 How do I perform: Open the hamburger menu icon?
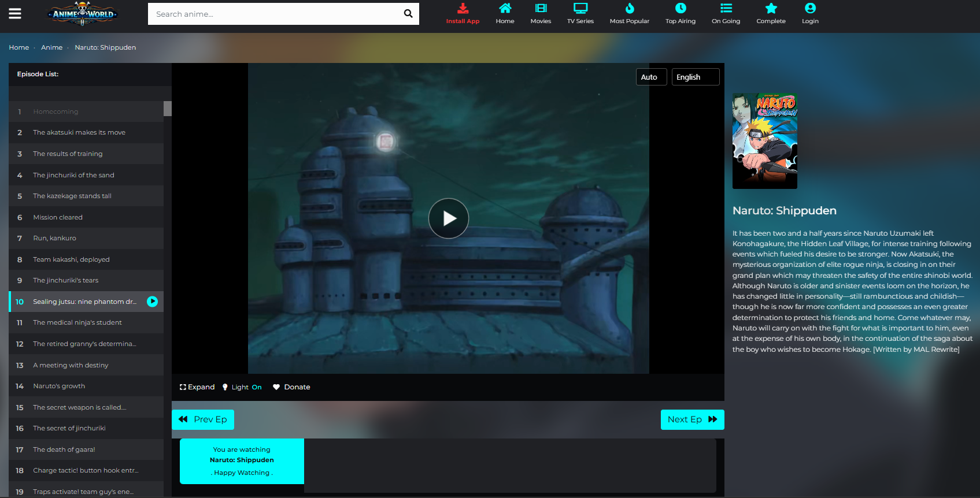15,13
